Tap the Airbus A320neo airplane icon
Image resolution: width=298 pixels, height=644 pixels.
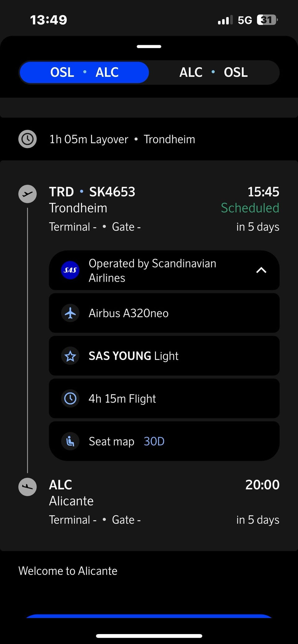(70, 313)
